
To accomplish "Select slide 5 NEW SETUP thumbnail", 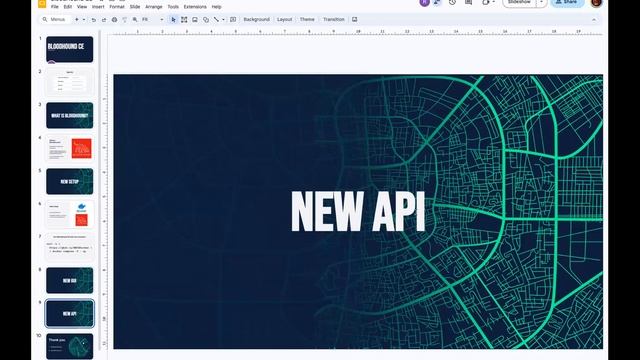I will pyautogui.click(x=69, y=182).
